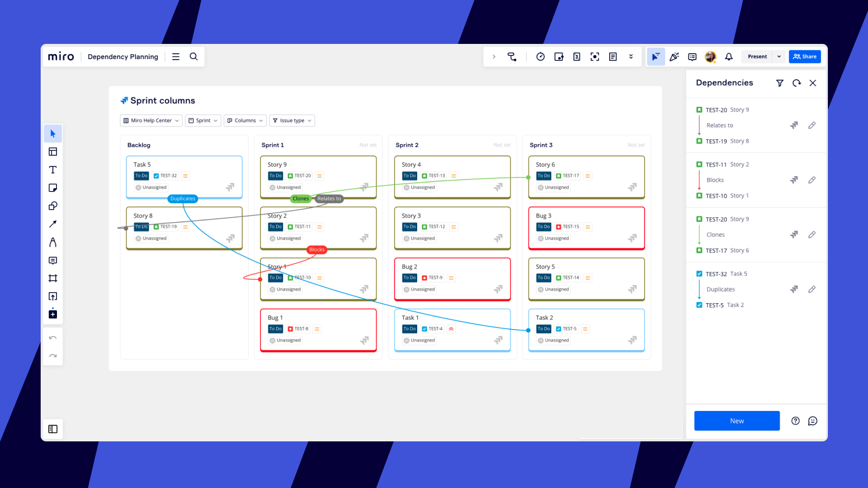Open the main menu beside Dependency Planning
The height and width of the screenshot is (488, 868).
(175, 56)
